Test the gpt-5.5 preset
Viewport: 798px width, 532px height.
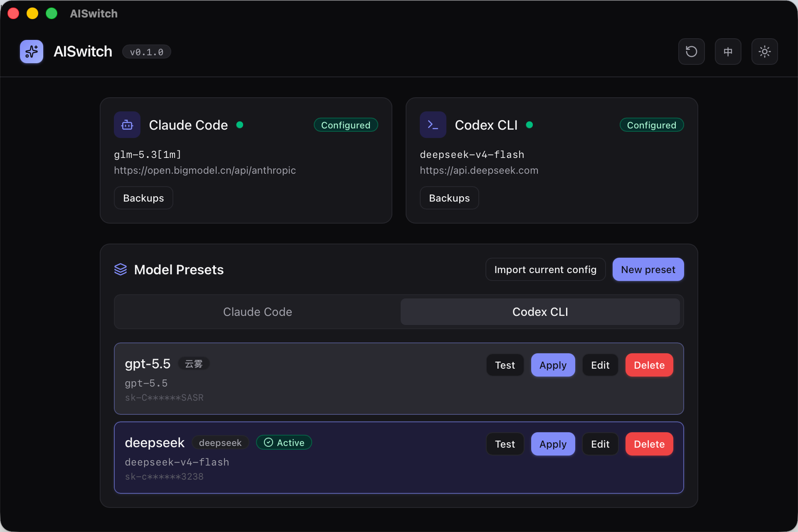[505, 365]
